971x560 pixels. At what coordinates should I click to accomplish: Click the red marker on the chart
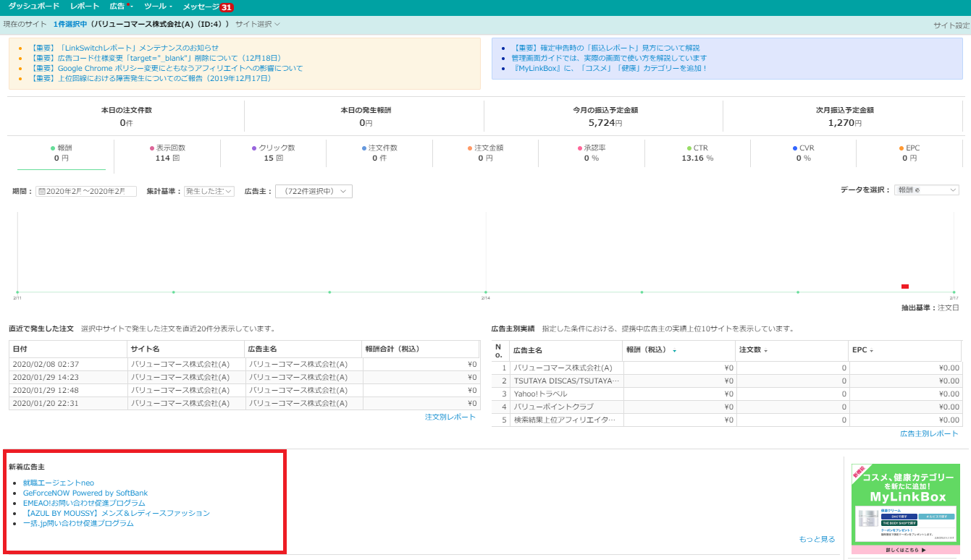(905, 287)
